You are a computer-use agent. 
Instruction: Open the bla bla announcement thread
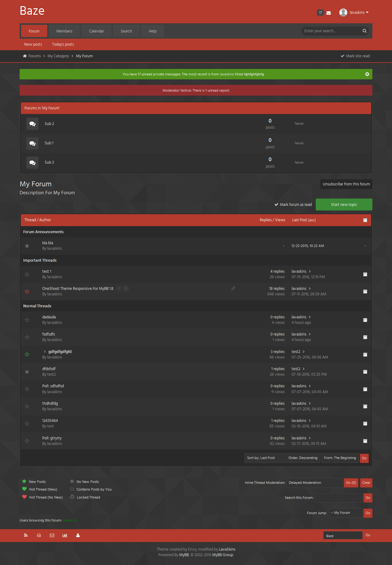click(47, 243)
